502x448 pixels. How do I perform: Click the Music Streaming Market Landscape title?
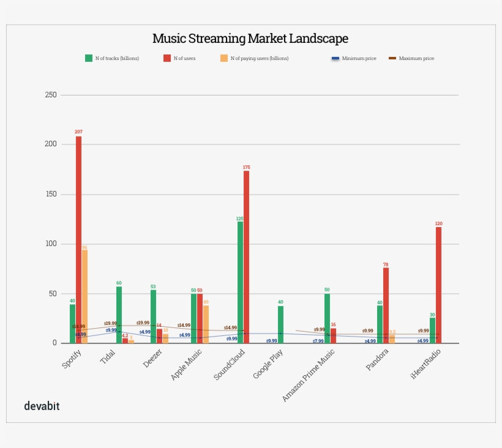click(250, 39)
